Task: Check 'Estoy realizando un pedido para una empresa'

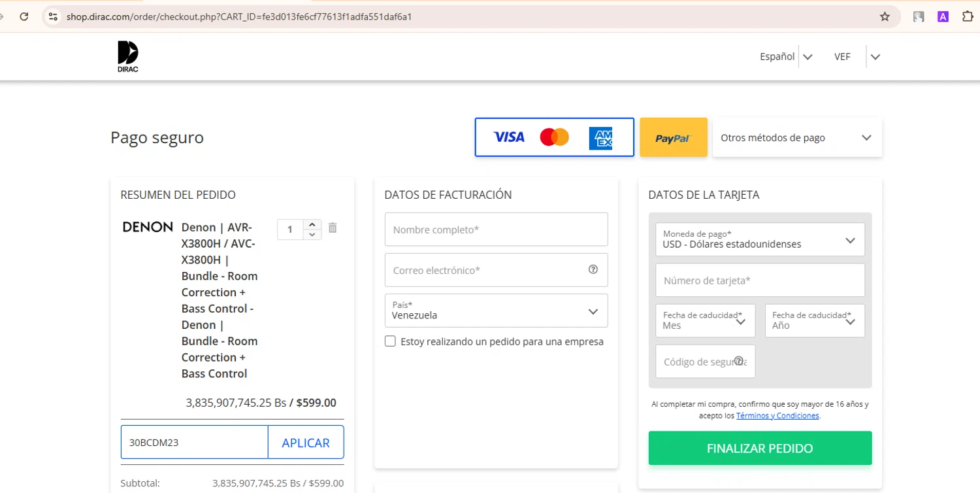Action: 390,341
